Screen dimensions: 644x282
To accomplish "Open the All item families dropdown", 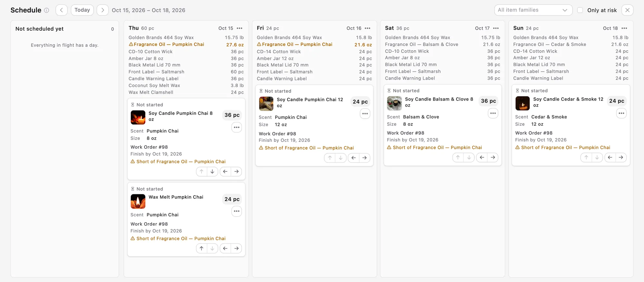I will 533,10.
